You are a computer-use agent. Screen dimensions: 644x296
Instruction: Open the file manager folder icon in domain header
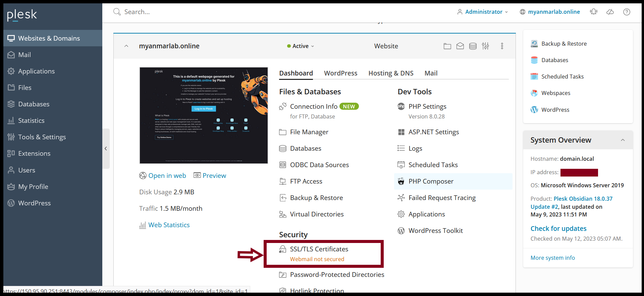click(447, 46)
